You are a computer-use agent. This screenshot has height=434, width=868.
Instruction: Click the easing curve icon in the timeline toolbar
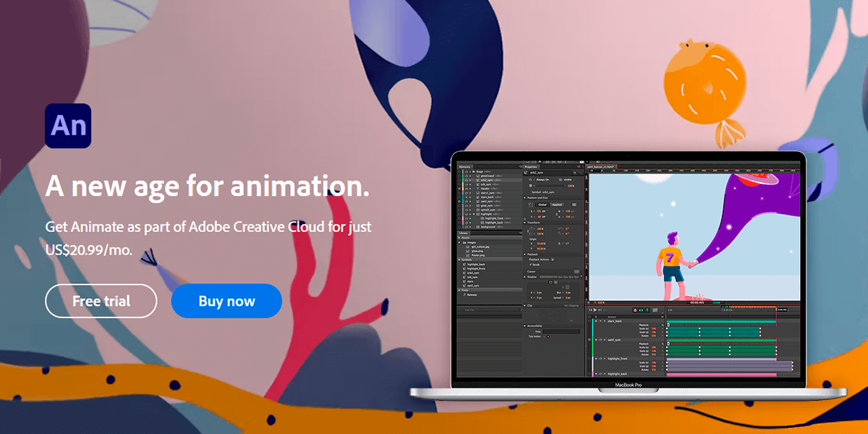coord(655,310)
